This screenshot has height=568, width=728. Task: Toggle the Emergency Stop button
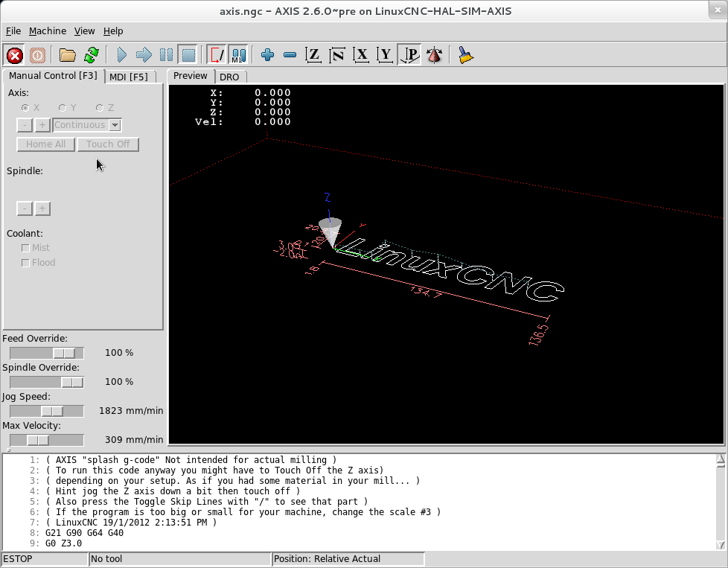[15, 55]
